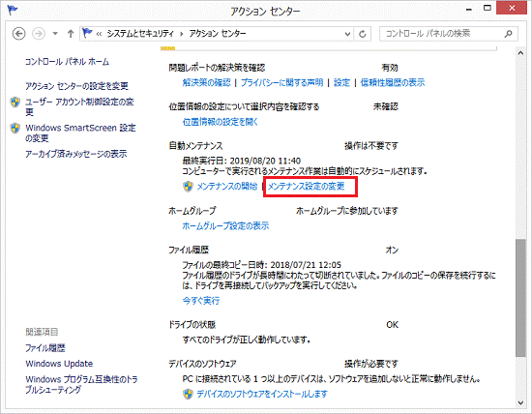Maximize the アクション センター window
This screenshot has height=414, width=532.
(x=488, y=8)
